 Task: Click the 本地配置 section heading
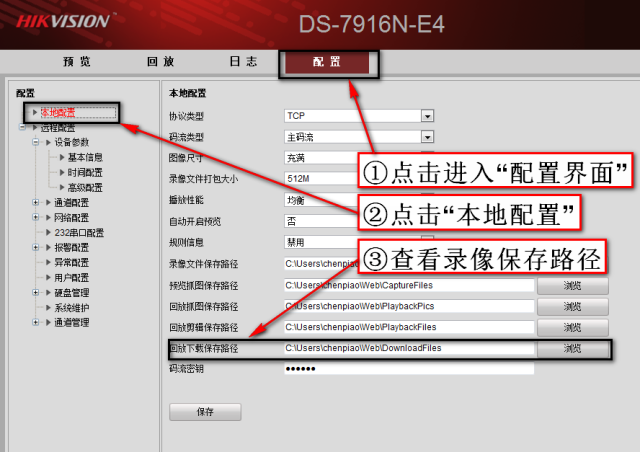coord(187,93)
